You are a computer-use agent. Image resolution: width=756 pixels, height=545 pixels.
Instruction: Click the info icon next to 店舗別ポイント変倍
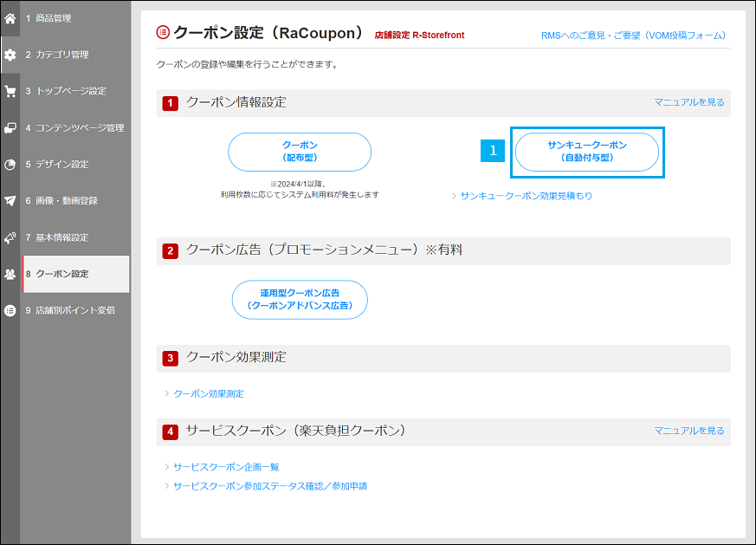point(11,308)
